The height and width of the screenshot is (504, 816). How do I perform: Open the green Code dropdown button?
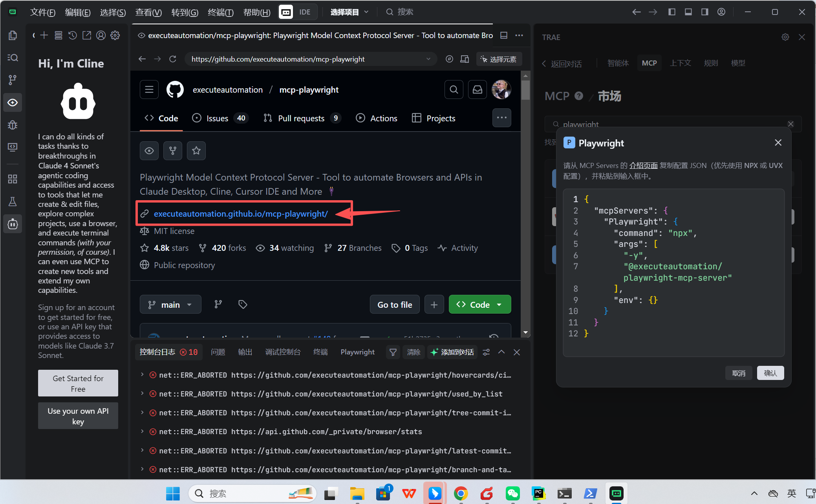[479, 305]
